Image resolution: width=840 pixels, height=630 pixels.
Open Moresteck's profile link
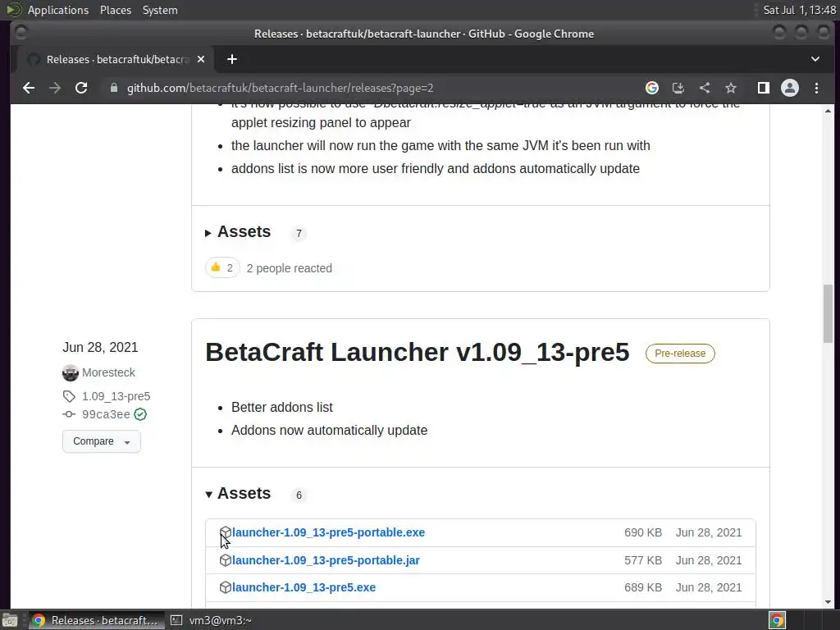click(108, 372)
